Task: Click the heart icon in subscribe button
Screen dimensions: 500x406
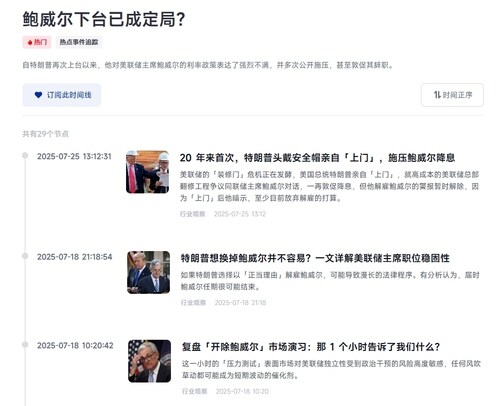Action: [x=38, y=95]
